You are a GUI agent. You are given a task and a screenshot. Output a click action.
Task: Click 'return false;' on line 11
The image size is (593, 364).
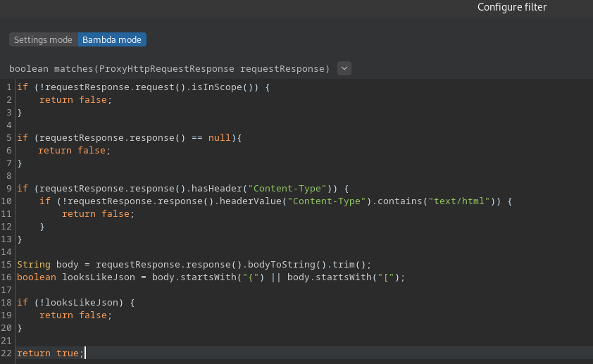[x=99, y=214]
